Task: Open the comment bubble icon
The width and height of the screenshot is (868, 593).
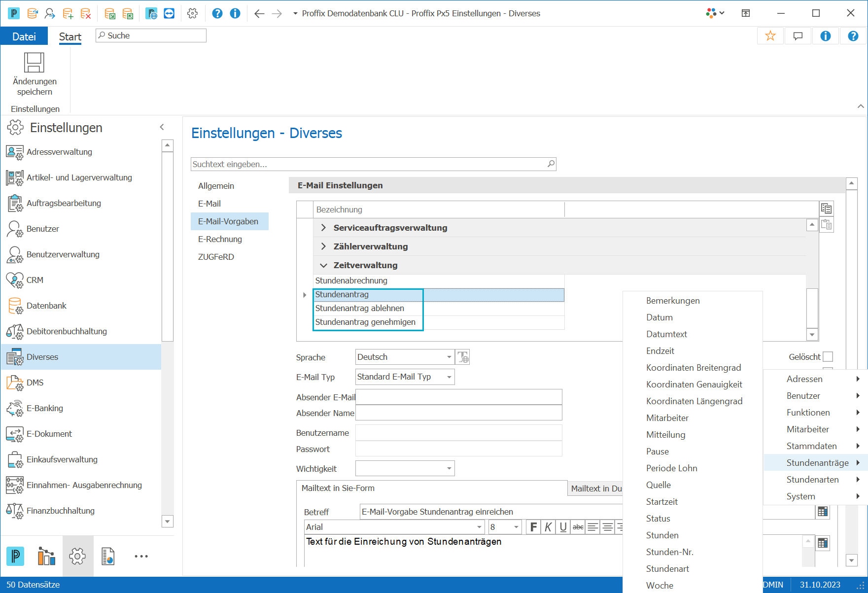Action: 798,36
